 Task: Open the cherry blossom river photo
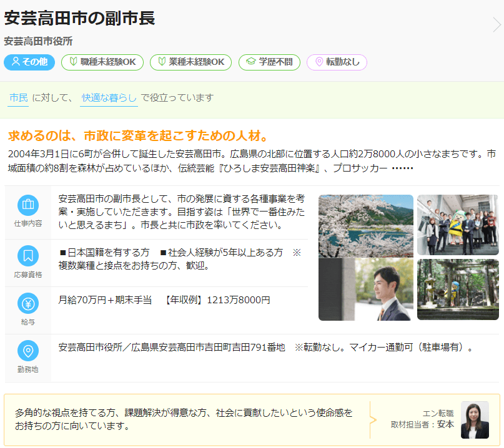(x=365, y=225)
